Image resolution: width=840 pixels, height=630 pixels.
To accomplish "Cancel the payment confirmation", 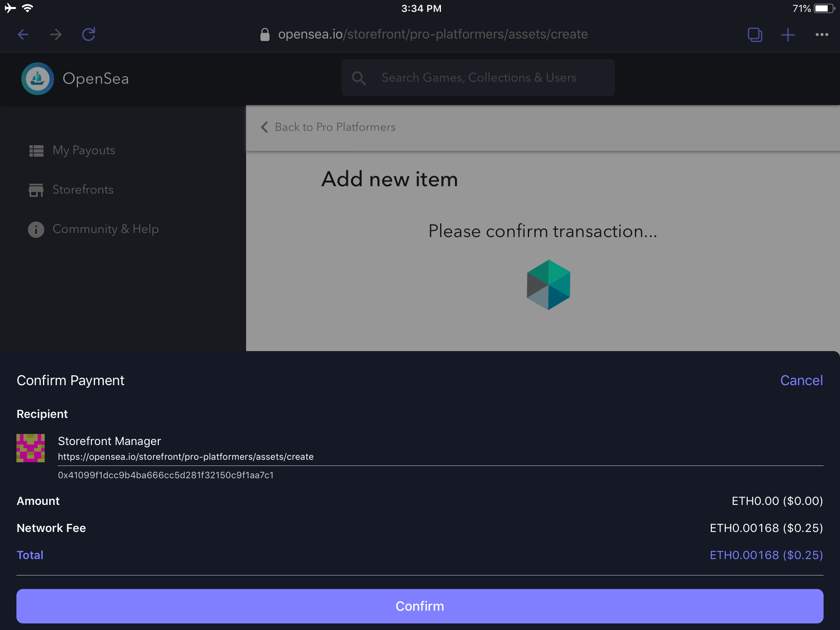I will 801,380.
